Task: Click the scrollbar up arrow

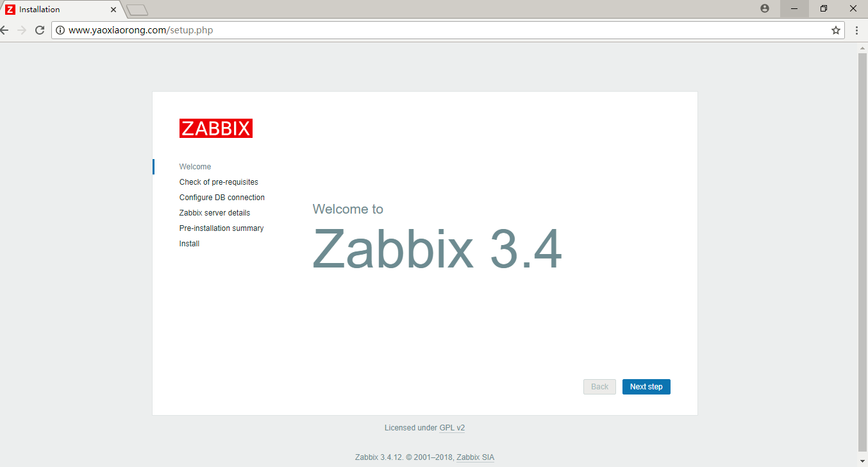Action: [x=862, y=47]
